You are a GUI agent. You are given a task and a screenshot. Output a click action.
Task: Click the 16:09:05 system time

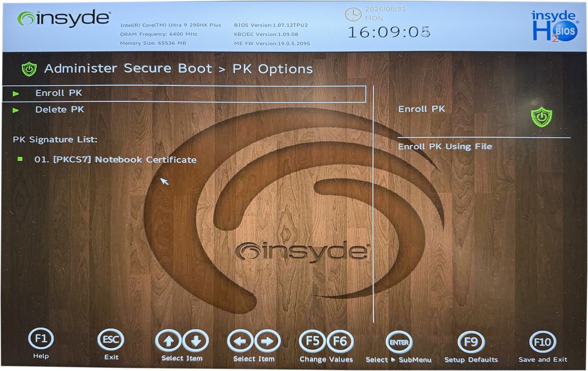(x=389, y=32)
